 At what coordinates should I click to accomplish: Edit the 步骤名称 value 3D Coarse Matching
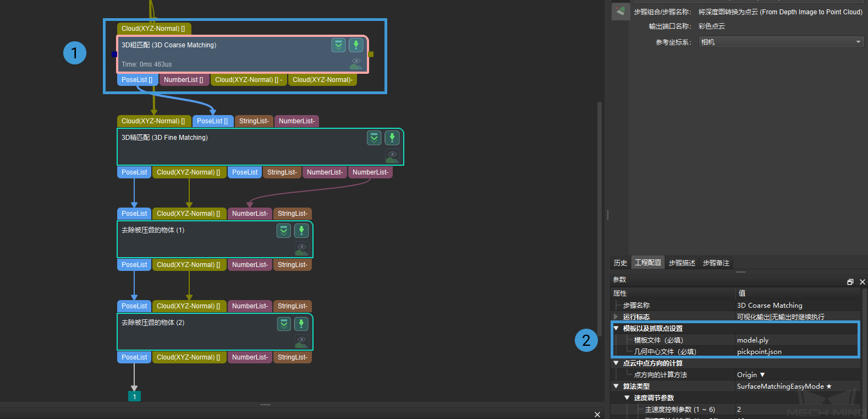tap(798, 306)
